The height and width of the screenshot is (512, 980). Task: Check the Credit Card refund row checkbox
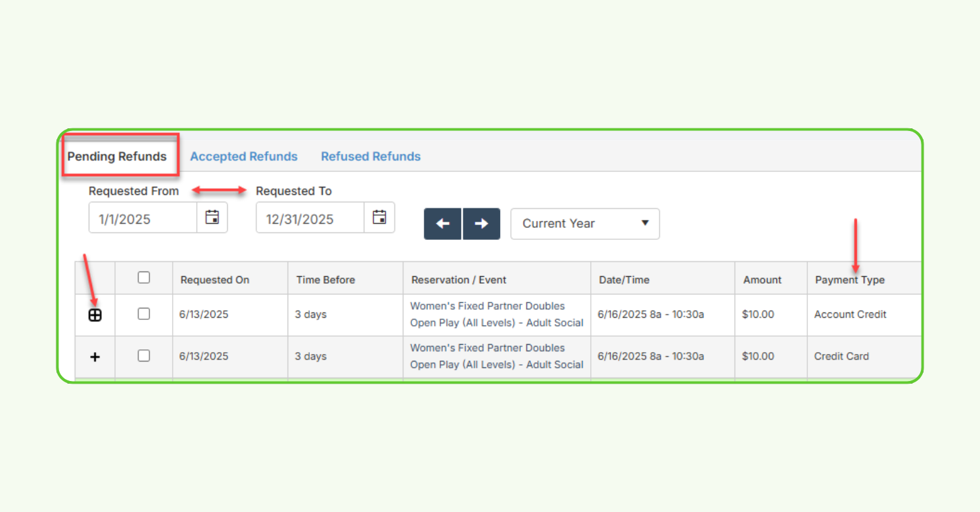click(144, 357)
